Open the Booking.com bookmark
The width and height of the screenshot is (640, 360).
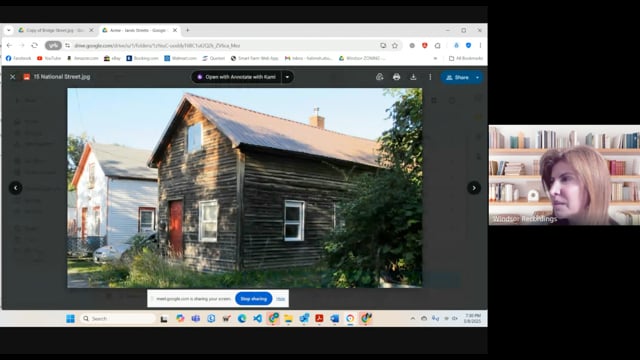tap(142, 58)
